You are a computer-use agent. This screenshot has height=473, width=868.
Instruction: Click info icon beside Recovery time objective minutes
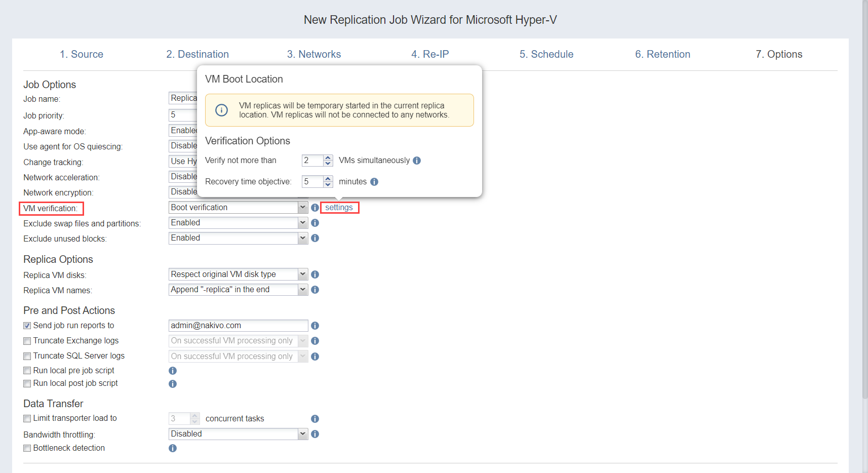374,182
